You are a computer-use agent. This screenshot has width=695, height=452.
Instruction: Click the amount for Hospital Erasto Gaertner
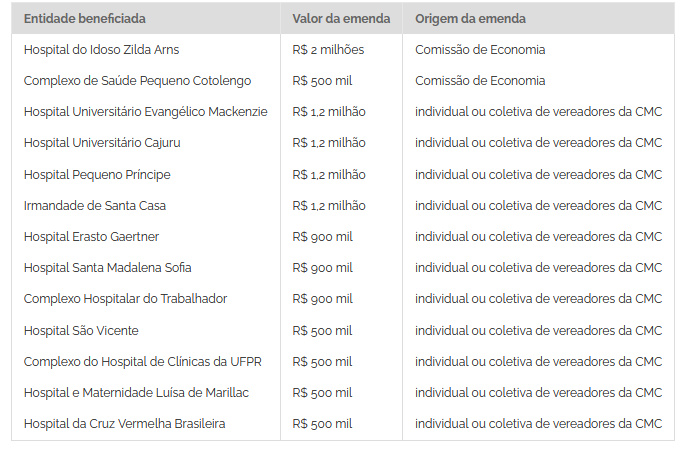click(322, 237)
